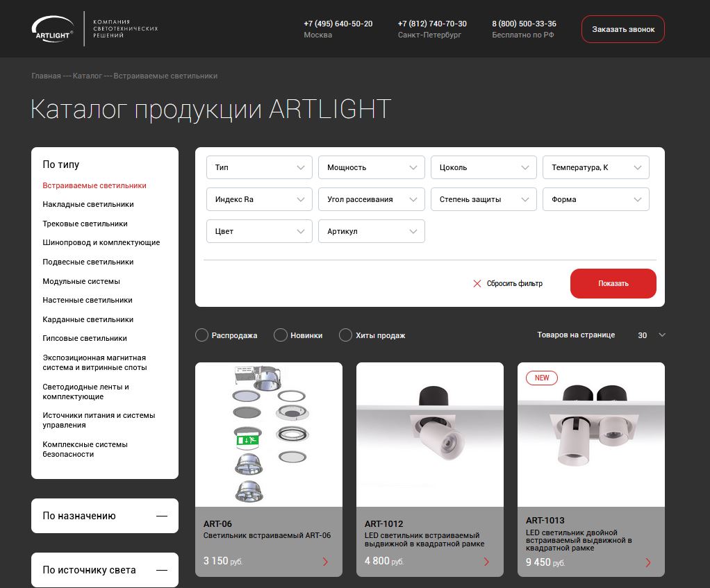Screen dimensions: 710x588
Task: Click the red X reset filter icon
Action: click(x=477, y=284)
